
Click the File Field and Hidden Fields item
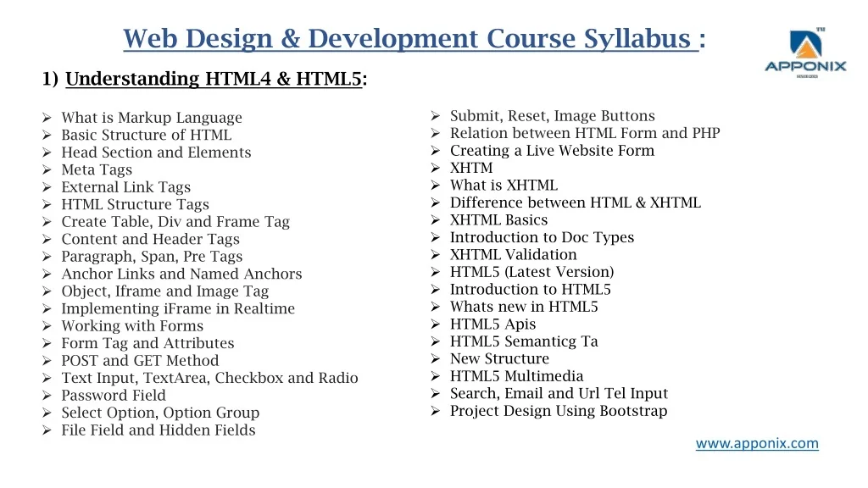pos(158,430)
